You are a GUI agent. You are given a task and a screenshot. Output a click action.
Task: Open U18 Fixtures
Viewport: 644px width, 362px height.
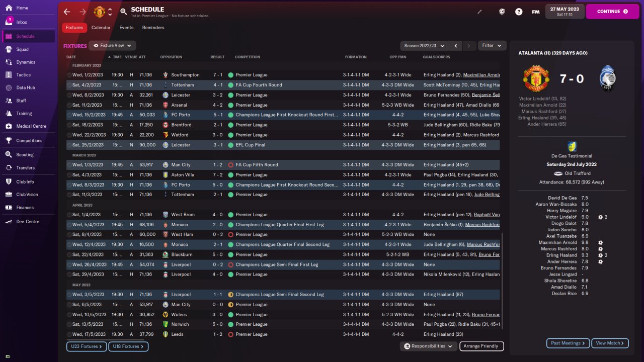(x=128, y=346)
